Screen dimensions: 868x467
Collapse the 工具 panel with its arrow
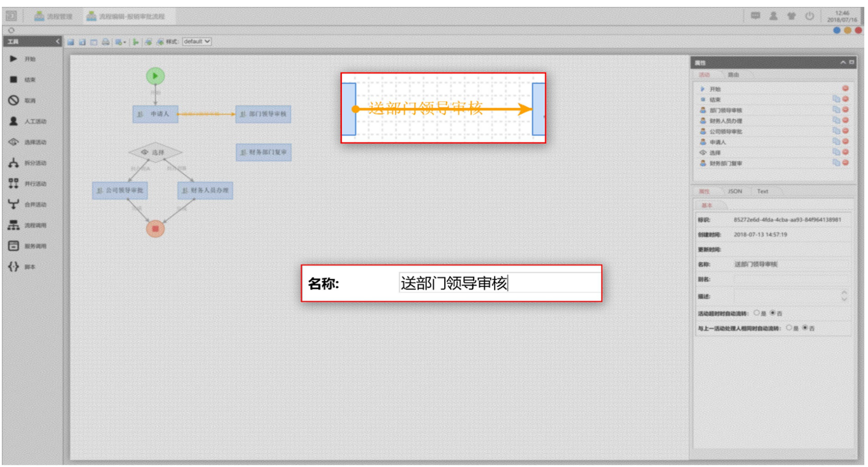58,42
